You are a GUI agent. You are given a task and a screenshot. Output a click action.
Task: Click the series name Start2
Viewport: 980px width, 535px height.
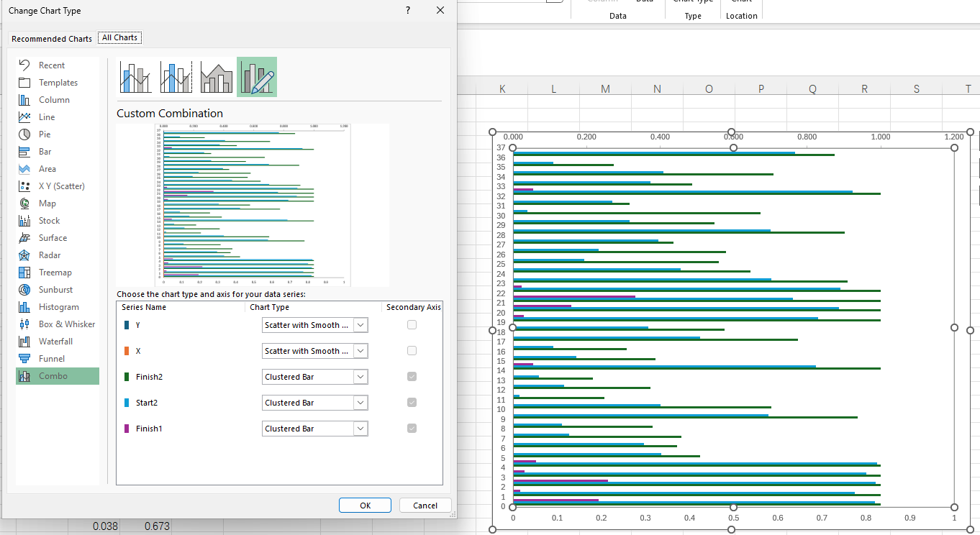(x=147, y=403)
